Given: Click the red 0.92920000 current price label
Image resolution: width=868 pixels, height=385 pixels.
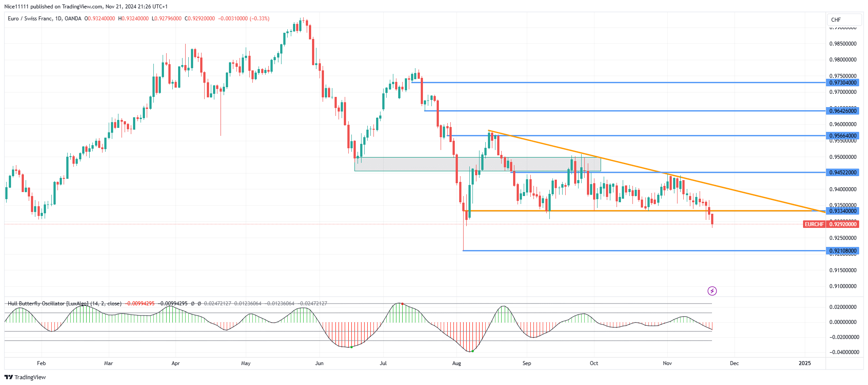Looking at the screenshot, I should point(842,224).
